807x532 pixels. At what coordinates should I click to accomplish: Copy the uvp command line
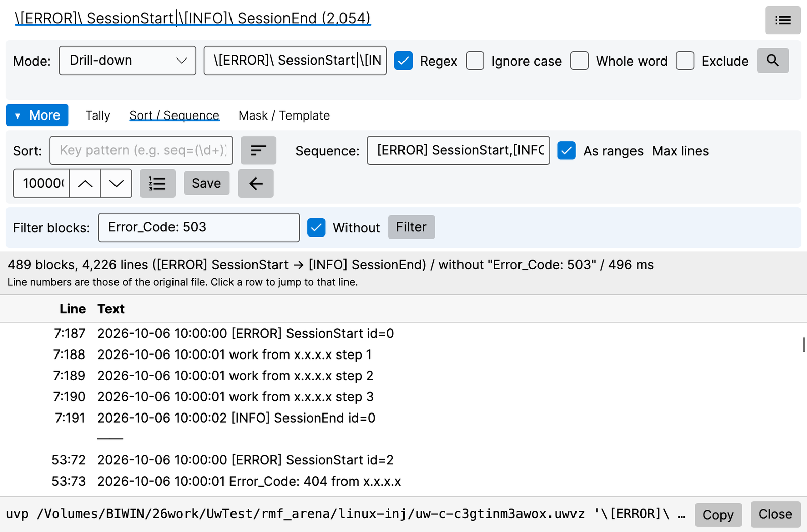click(718, 515)
